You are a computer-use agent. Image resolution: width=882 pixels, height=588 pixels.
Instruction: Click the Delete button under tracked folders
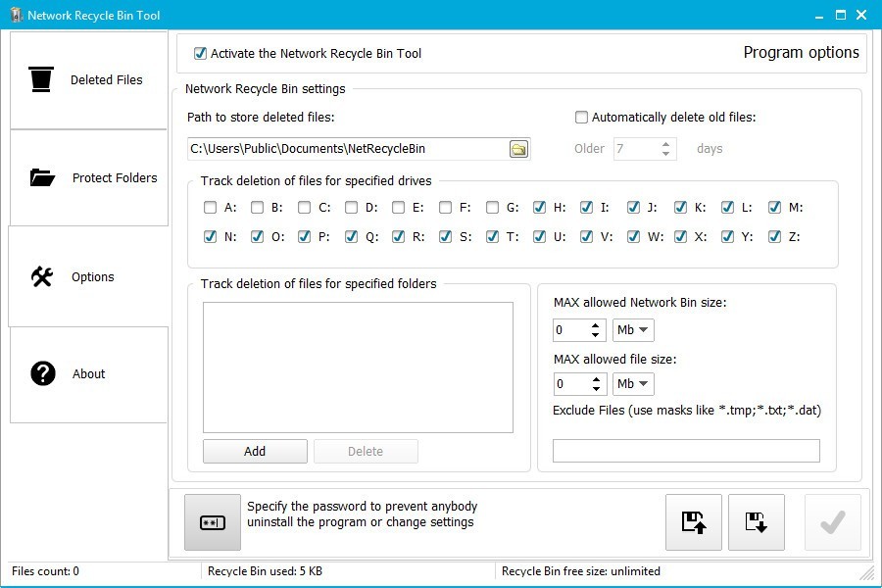(366, 451)
